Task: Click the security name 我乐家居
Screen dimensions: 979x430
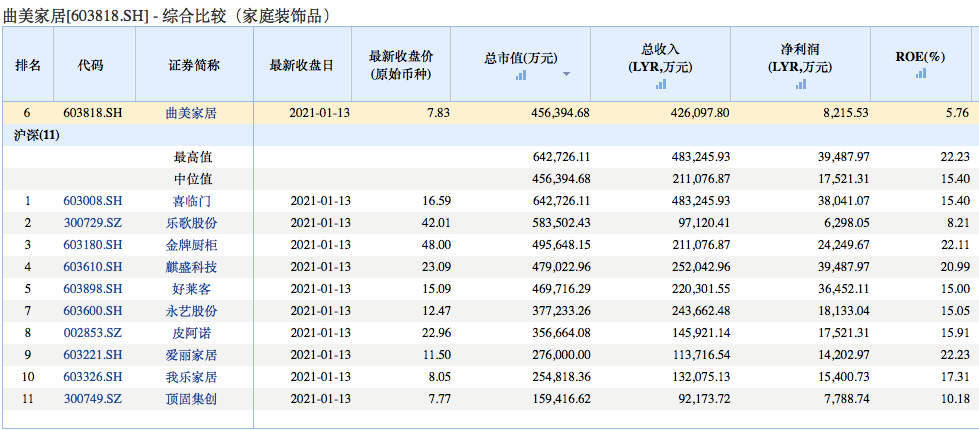Action: pos(194,377)
